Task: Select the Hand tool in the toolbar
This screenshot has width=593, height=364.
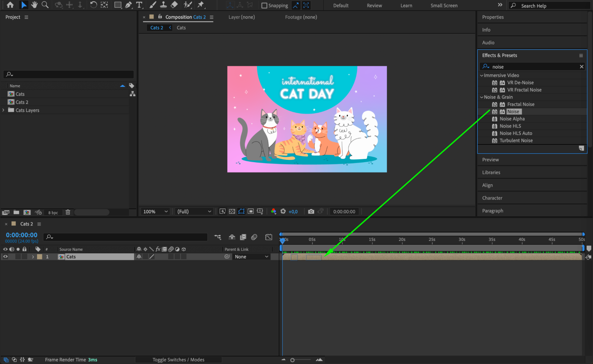Action: tap(34, 5)
